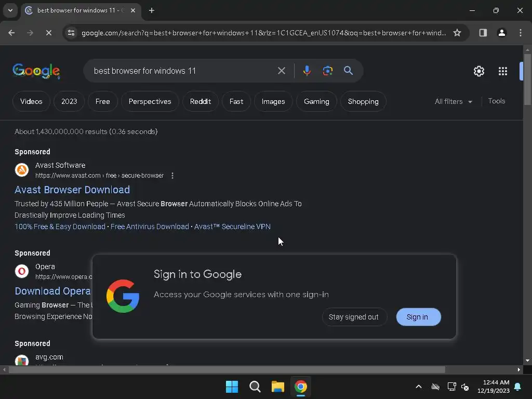Open 'Avast™ Secureline VPN' sitelink
This screenshot has height=399, width=532.
232,227
